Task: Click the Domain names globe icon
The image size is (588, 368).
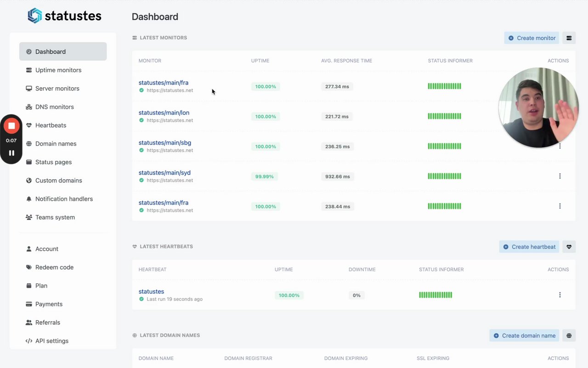Action: (29, 143)
